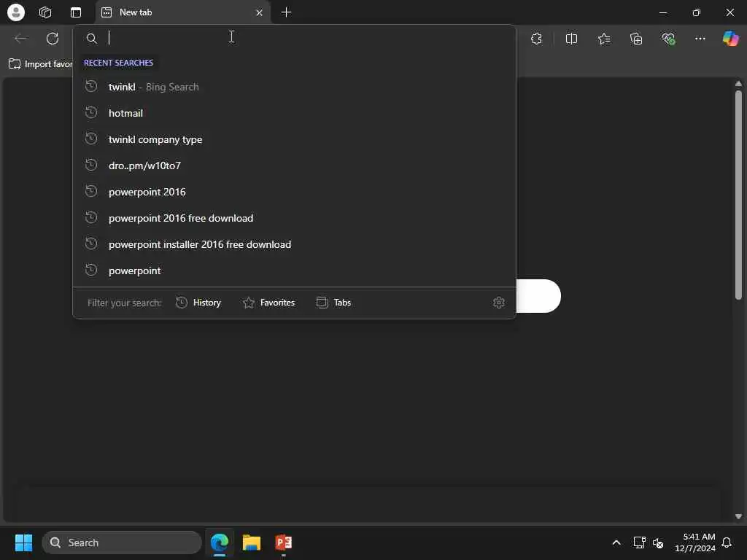Click the vertical scrollbar thumb
This screenshot has height=560, width=747.
click(738, 195)
